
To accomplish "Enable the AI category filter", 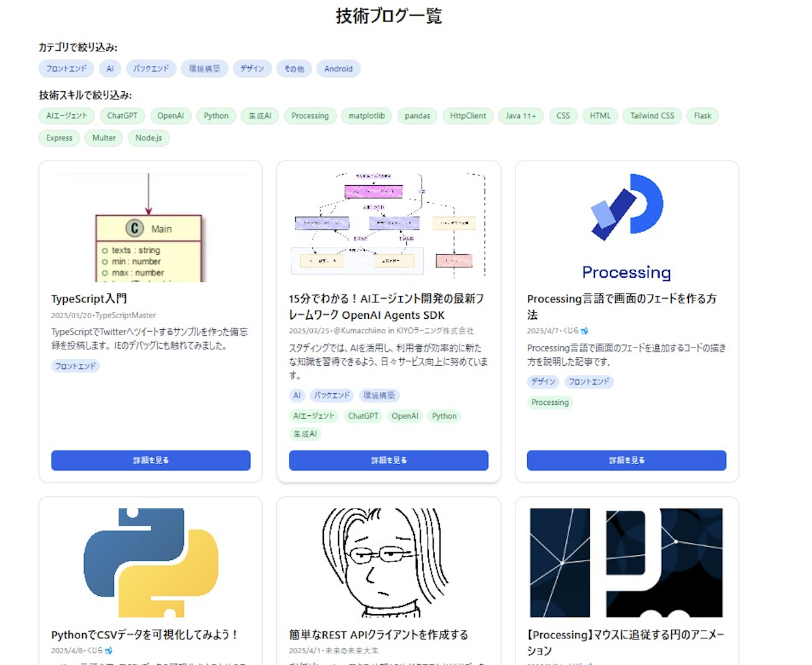I will (x=109, y=68).
